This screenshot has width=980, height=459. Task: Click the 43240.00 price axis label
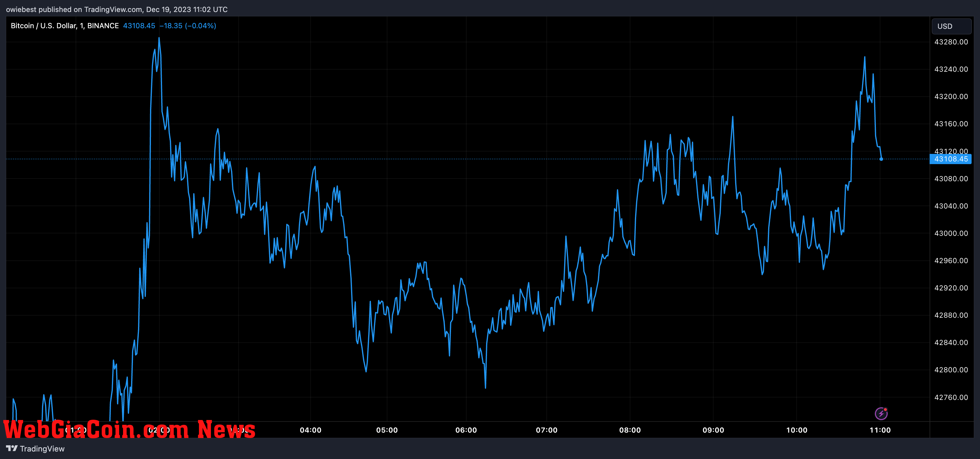pos(951,69)
